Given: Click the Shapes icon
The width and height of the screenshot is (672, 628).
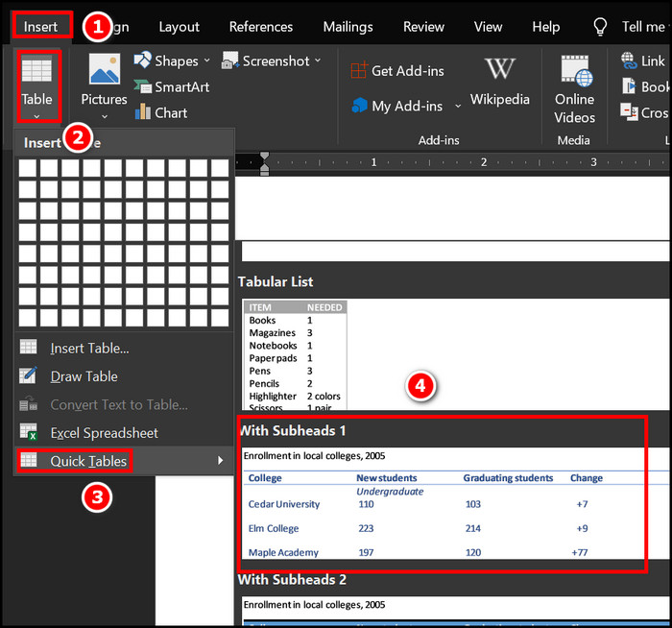Looking at the screenshot, I should (143, 60).
